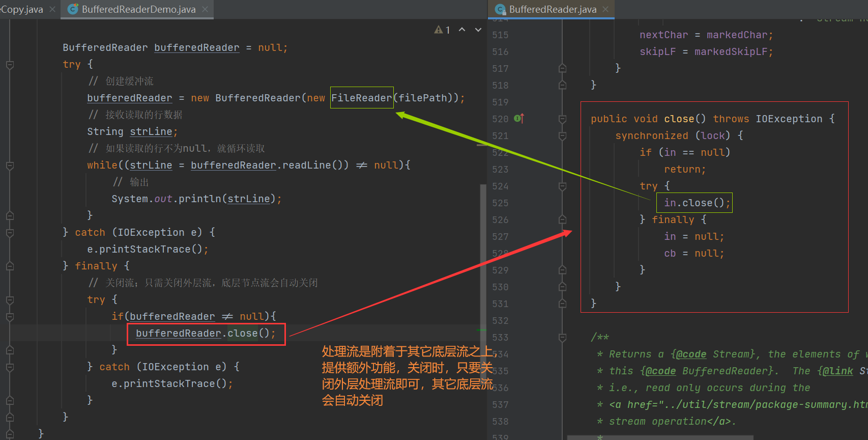Close the Copy.java tab
This screenshot has width=868, height=440.
click(x=52, y=9)
